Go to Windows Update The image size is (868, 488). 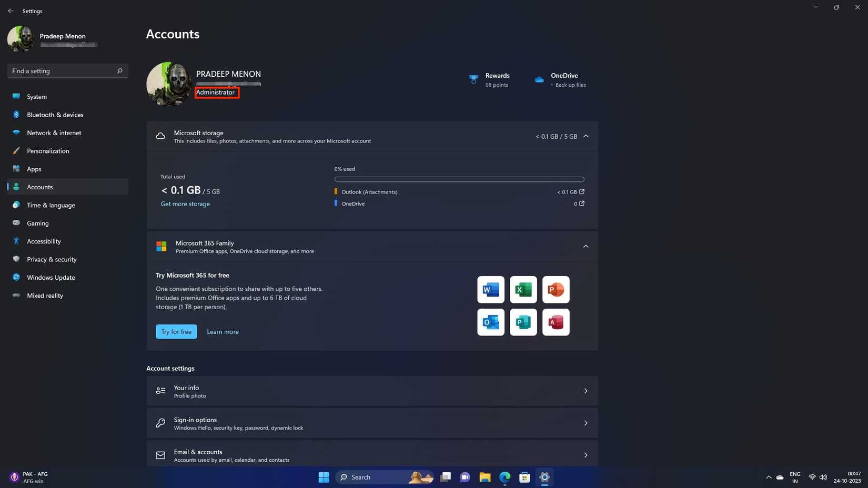click(x=67, y=278)
